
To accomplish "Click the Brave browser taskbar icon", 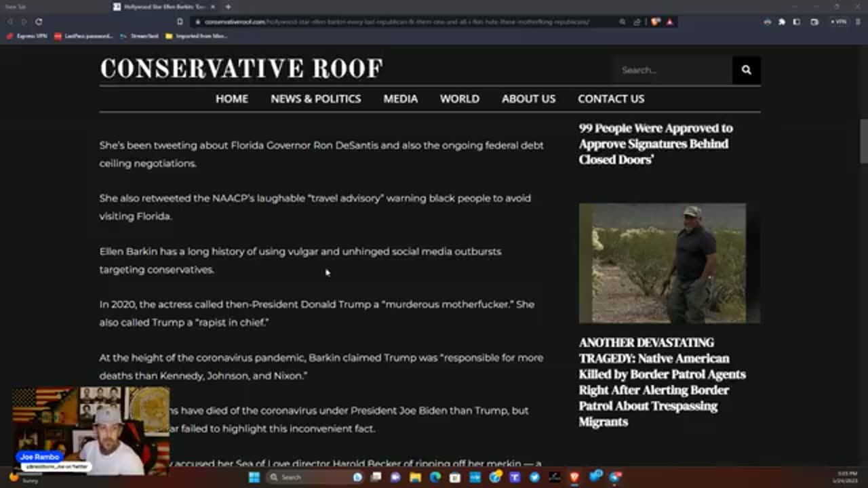I will 574,477.
